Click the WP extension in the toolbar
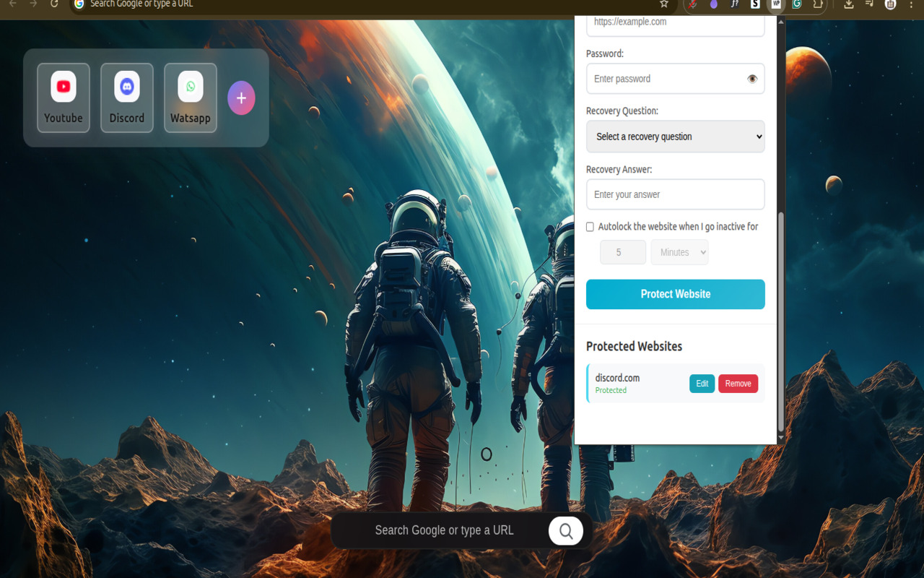The image size is (924, 578). click(x=776, y=6)
